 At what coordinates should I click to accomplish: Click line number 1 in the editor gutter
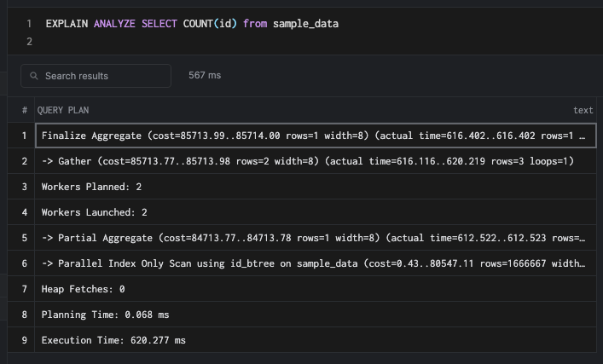[x=29, y=24]
